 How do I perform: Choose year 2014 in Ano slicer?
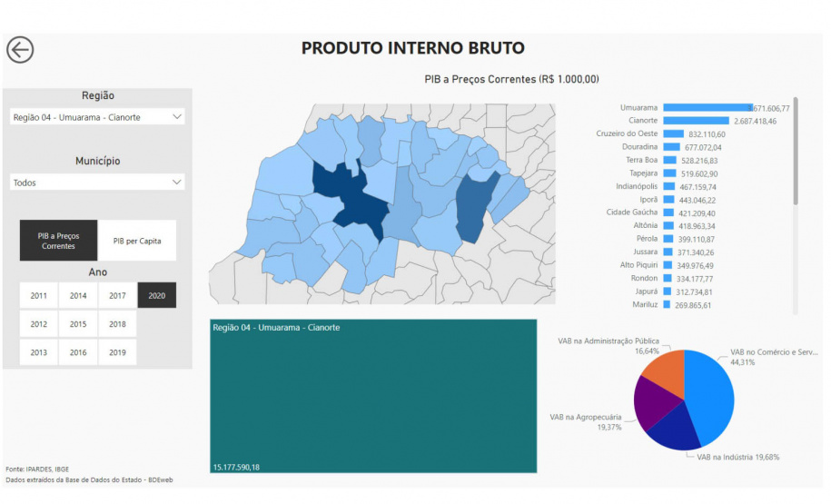[78, 295]
